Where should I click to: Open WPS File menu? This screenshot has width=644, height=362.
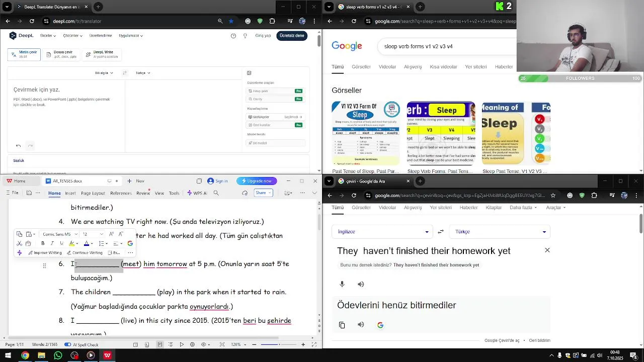click(13, 193)
